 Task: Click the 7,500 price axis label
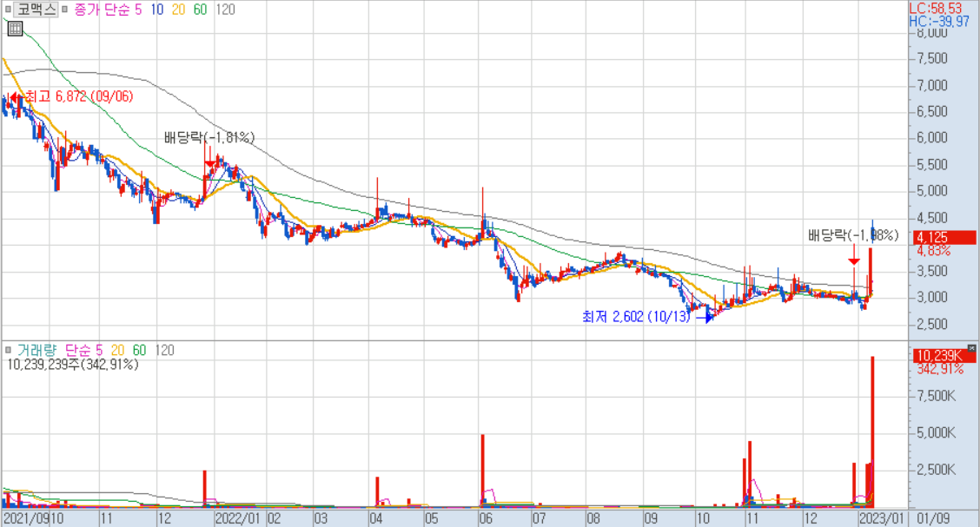tap(932, 59)
